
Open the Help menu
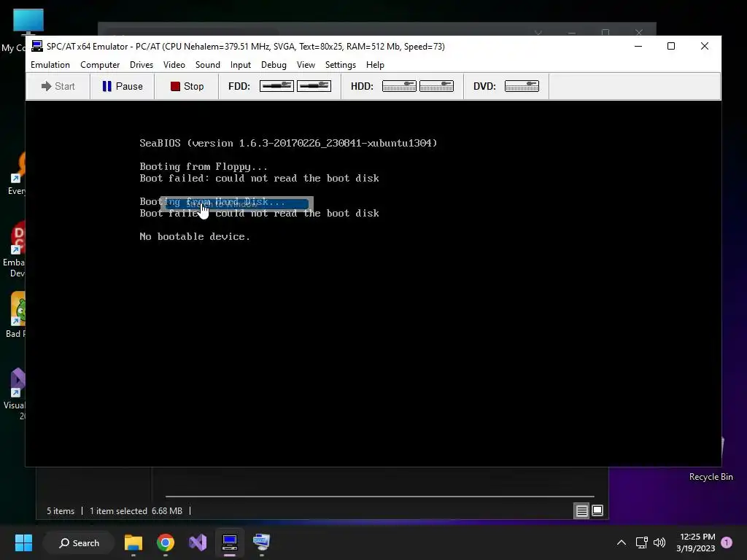pyautogui.click(x=375, y=65)
